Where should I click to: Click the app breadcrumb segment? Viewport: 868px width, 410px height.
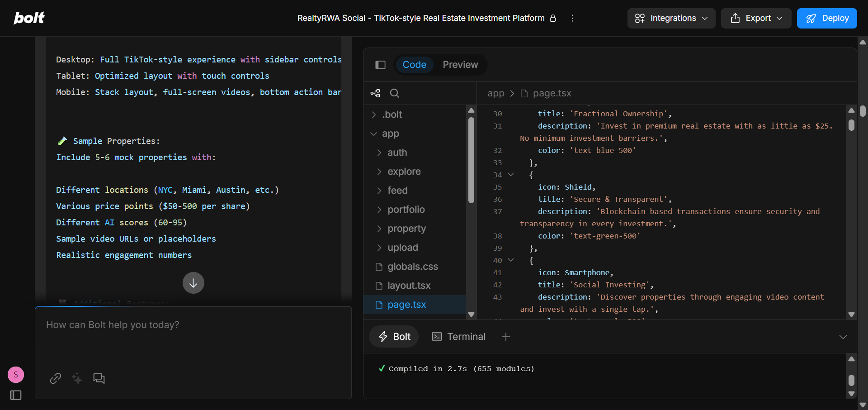495,93
